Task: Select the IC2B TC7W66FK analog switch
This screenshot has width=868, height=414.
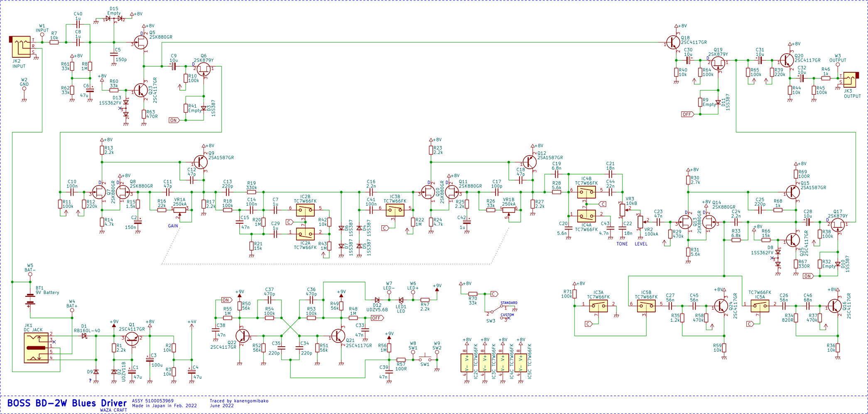Action: click(x=305, y=210)
